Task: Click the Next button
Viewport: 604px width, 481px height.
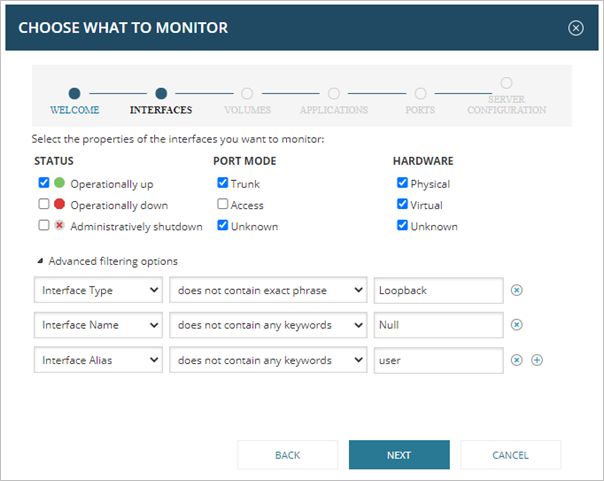Action: 399,455
